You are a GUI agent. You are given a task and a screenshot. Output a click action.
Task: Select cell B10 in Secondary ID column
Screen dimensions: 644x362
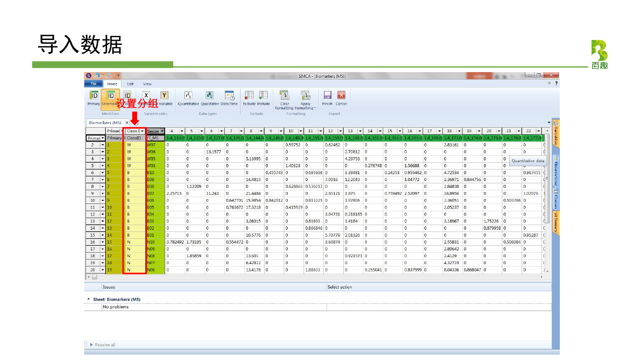(155, 173)
